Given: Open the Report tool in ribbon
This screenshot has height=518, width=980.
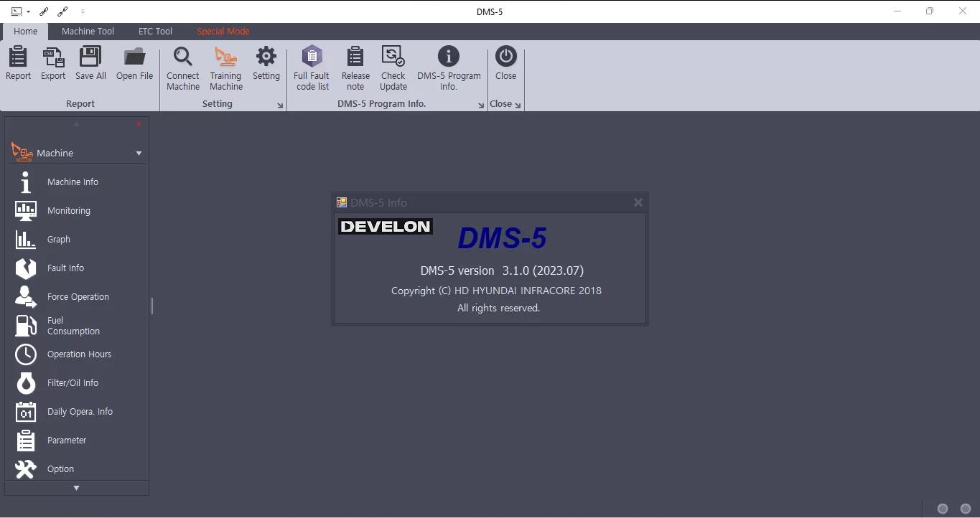Looking at the screenshot, I should 18,63.
